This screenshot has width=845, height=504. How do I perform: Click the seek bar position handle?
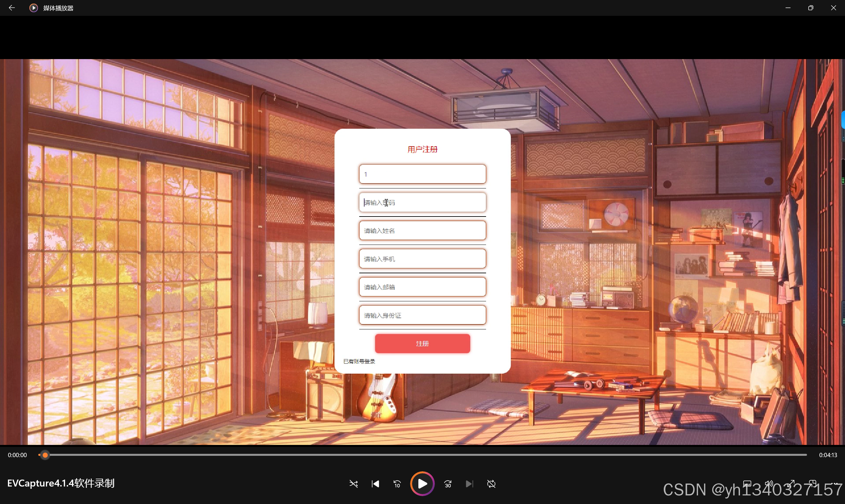point(45,455)
